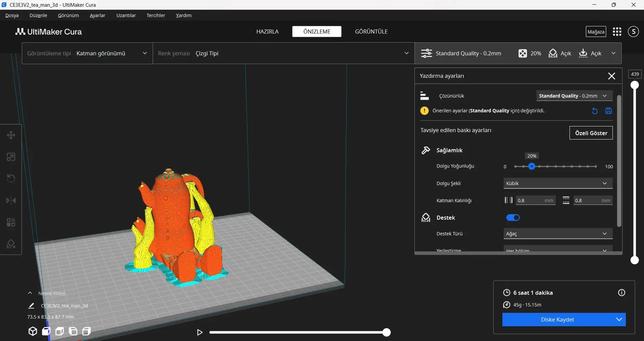The image size is (644, 341).
Task: Select the Rotate tool in left toolbar
Action: point(11,178)
